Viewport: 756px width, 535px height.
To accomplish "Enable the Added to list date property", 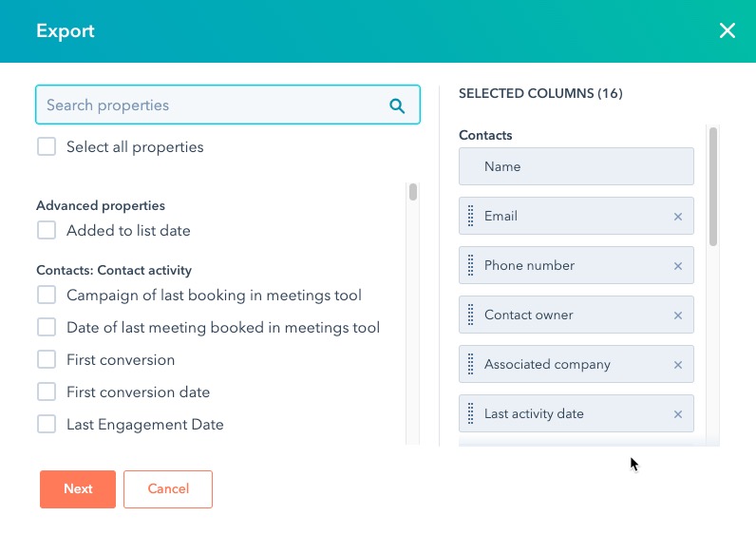I will 47,231.
